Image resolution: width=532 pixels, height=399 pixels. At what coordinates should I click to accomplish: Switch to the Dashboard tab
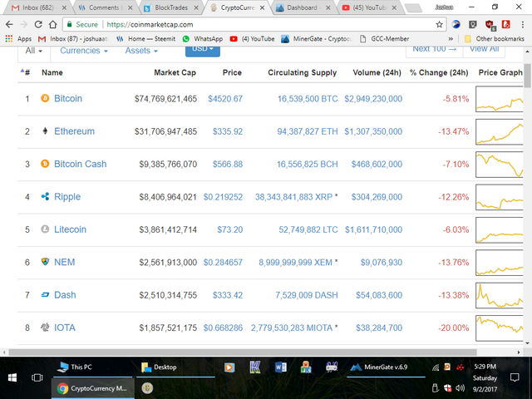(302, 7)
